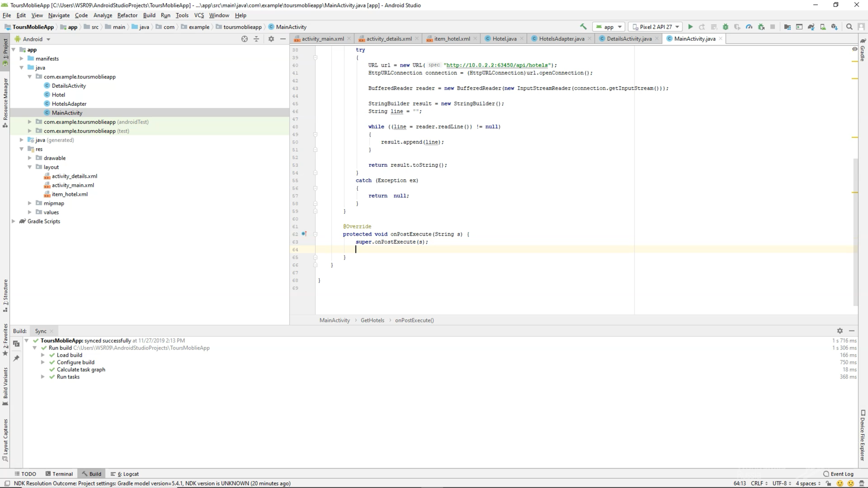Toggle the Build Variants tool window
The image size is (868, 488).
[5, 386]
